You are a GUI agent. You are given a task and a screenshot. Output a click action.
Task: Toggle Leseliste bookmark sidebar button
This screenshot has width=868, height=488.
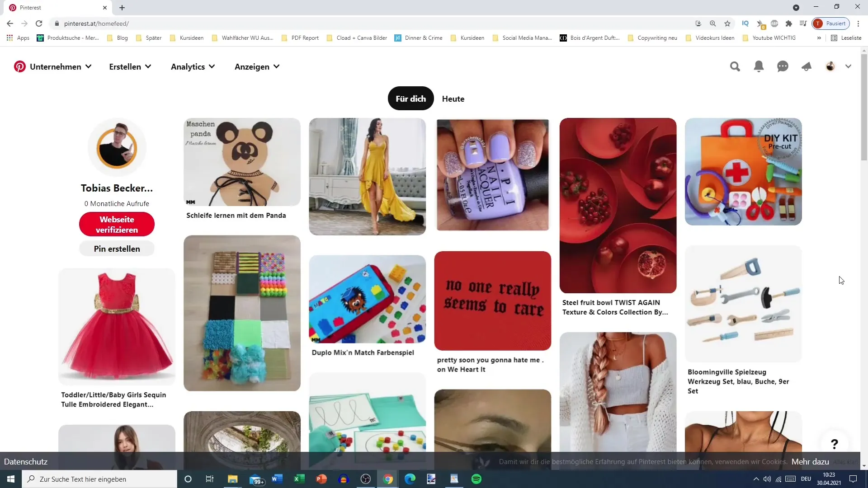click(847, 38)
